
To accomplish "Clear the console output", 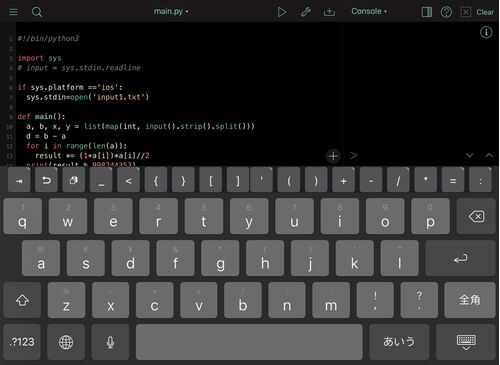I will (485, 12).
